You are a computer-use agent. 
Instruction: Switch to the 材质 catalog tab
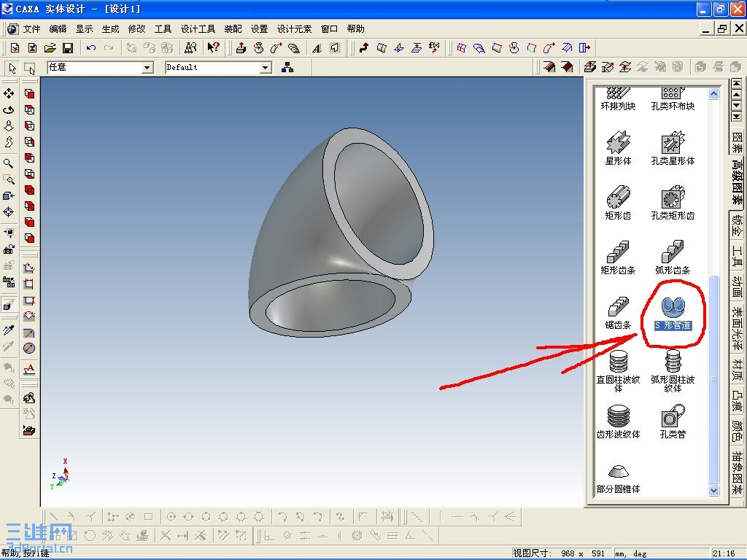[737, 370]
